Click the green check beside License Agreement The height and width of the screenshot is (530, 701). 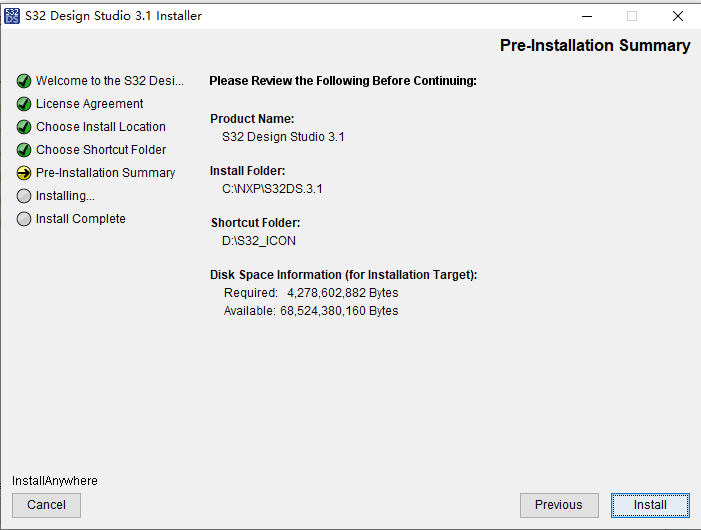tap(24, 104)
